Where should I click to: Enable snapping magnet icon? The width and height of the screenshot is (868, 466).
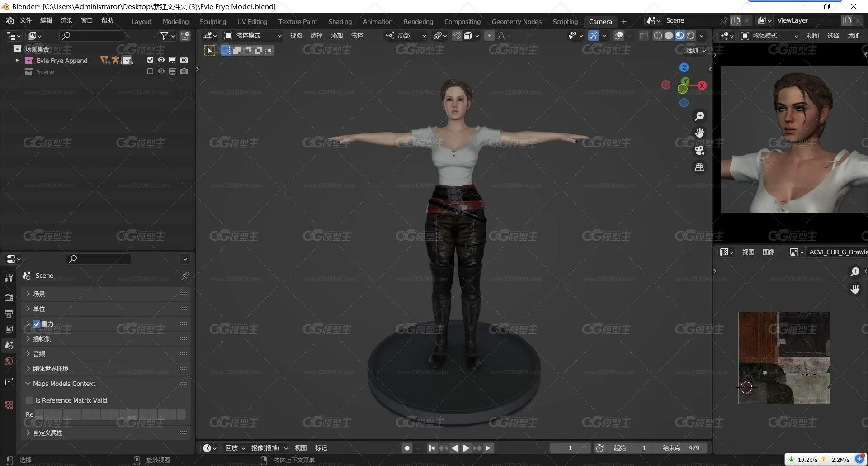[x=457, y=35]
